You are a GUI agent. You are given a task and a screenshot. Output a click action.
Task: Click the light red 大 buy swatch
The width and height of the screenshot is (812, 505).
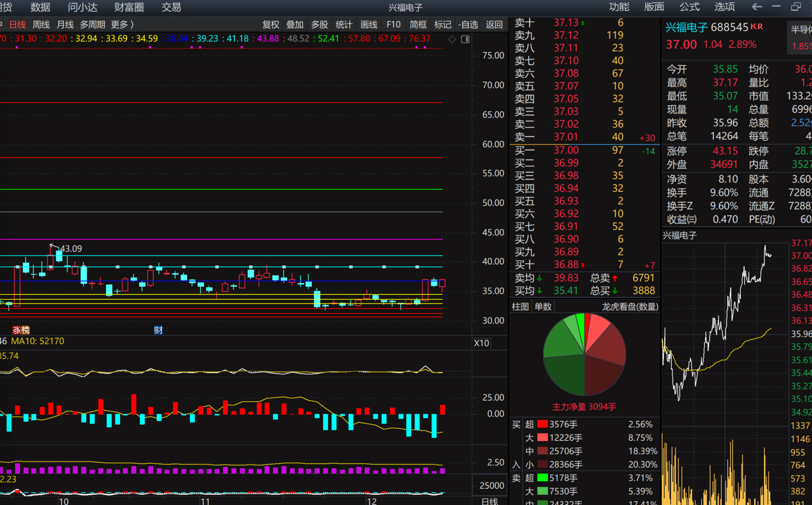point(542,438)
